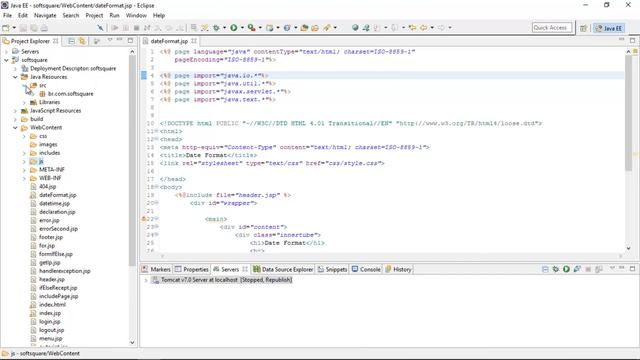Click the Open Type toolbar icon

coord(304,28)
